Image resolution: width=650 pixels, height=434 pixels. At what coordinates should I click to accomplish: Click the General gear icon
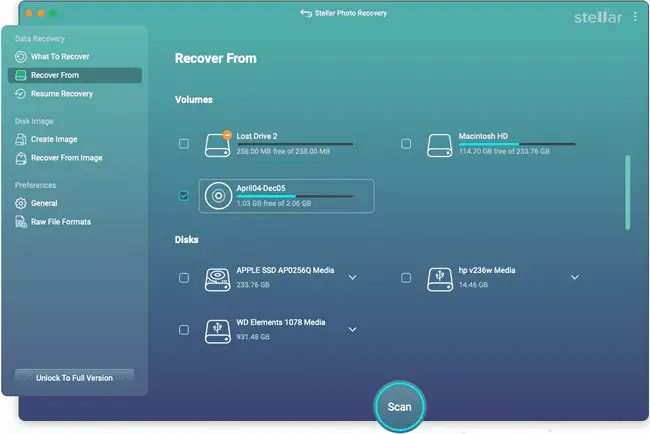click(21, 203)
